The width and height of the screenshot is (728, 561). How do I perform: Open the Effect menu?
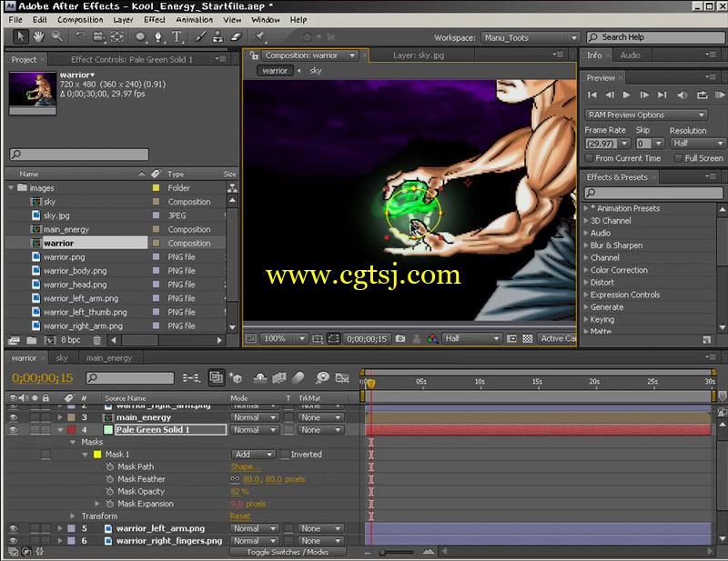(x=155, y=20)
